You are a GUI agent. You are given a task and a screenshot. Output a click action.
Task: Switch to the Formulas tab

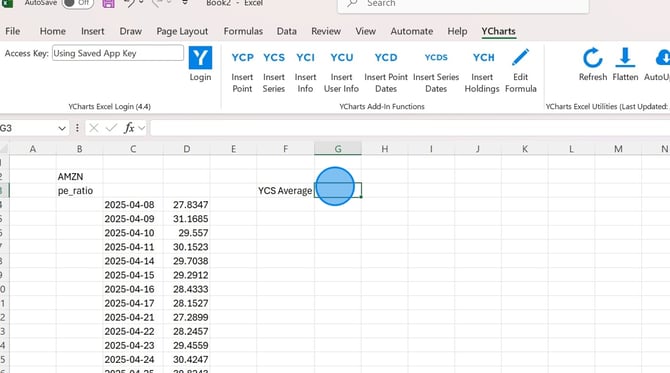pos(243,31)
